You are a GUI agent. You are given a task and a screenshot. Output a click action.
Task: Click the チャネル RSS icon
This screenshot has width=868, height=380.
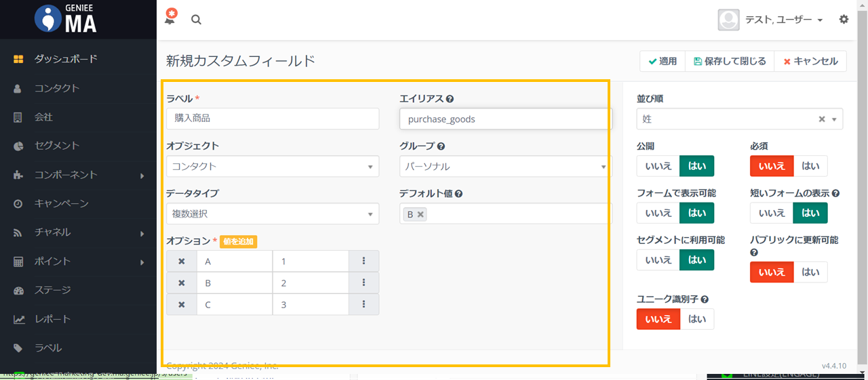pyautogui.click(x=18, y=232)
